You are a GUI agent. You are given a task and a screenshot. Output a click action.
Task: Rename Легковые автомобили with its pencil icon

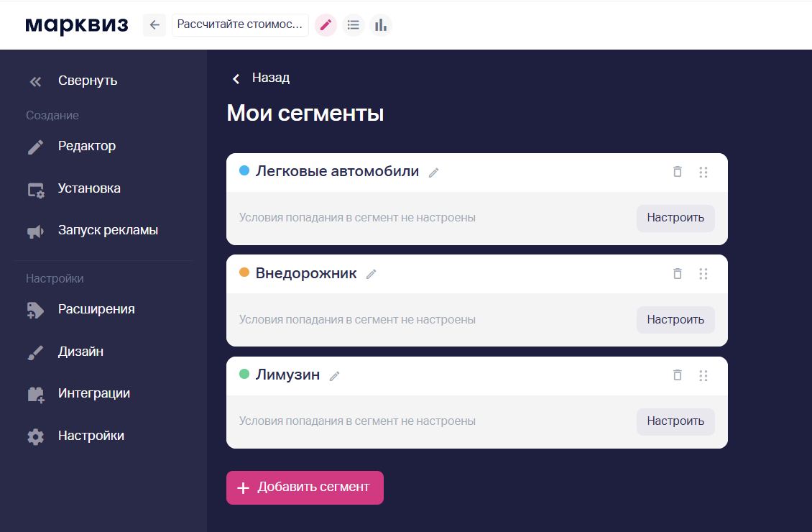433,173
